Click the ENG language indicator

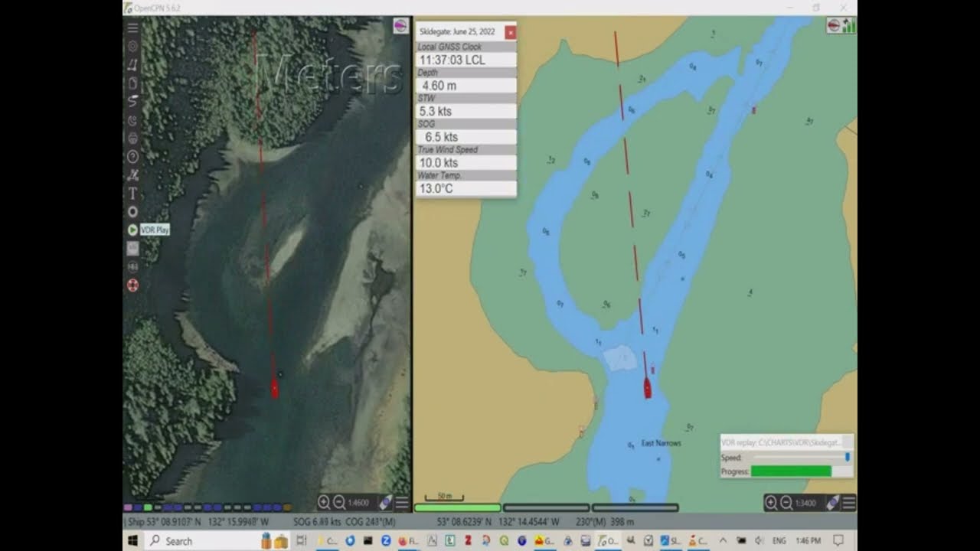[779, 540]
